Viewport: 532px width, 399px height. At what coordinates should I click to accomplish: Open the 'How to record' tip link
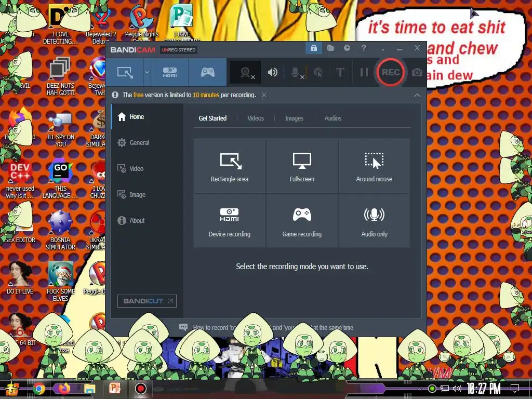point(273,327)
